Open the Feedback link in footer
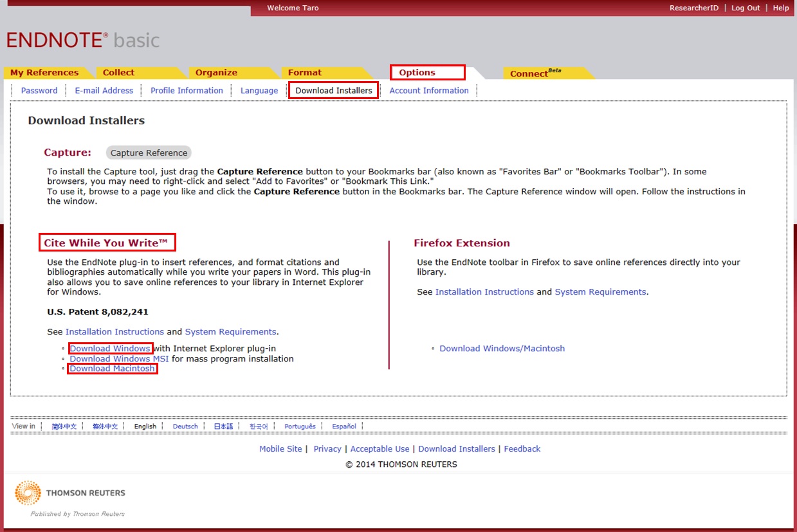This screenshot has width=797, height=532. (x=522, y=449)
